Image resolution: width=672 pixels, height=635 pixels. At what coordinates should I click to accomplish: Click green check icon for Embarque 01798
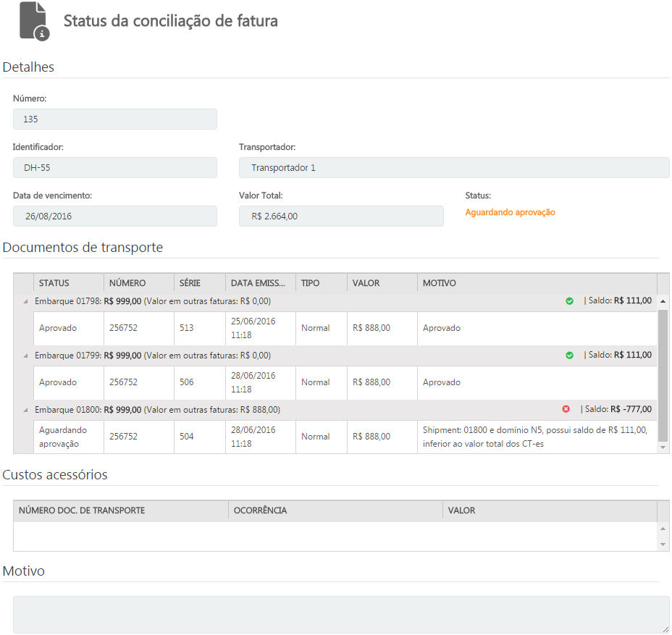tap(570, 301)
